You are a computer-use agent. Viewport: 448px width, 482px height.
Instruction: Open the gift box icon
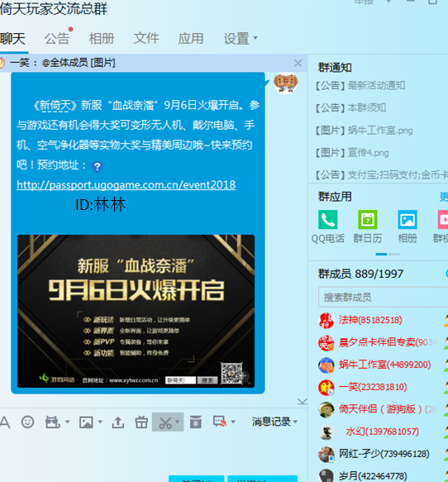pyautogui.click(x=141, y=422)
